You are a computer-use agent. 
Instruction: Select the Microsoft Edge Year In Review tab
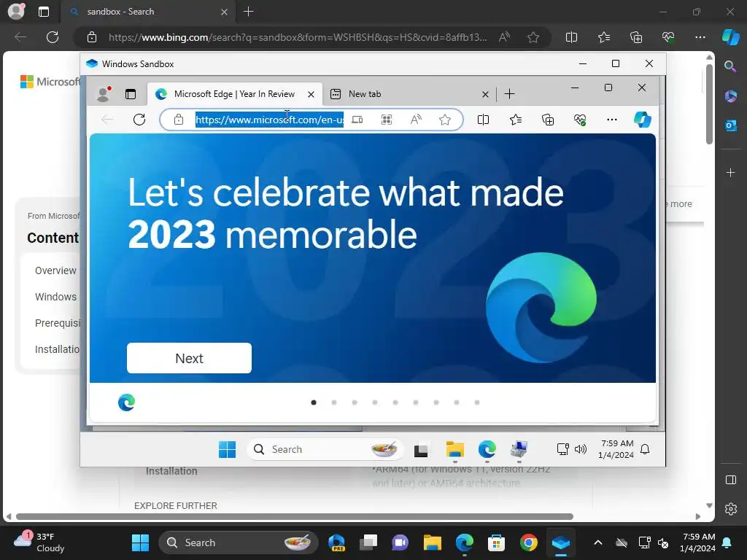(x=235, y=94)
